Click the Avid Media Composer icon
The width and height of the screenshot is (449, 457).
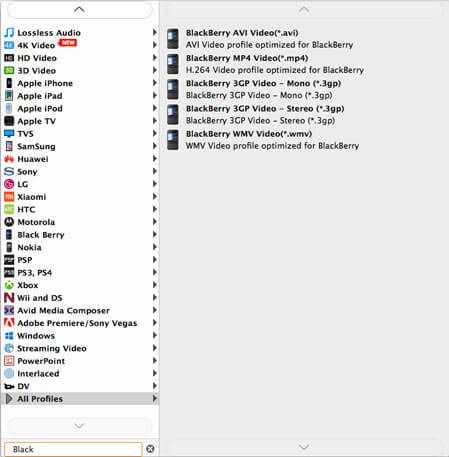(9, 310)
